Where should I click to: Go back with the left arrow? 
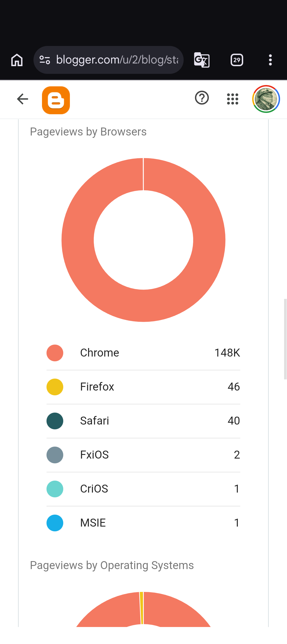coord(23,99)
